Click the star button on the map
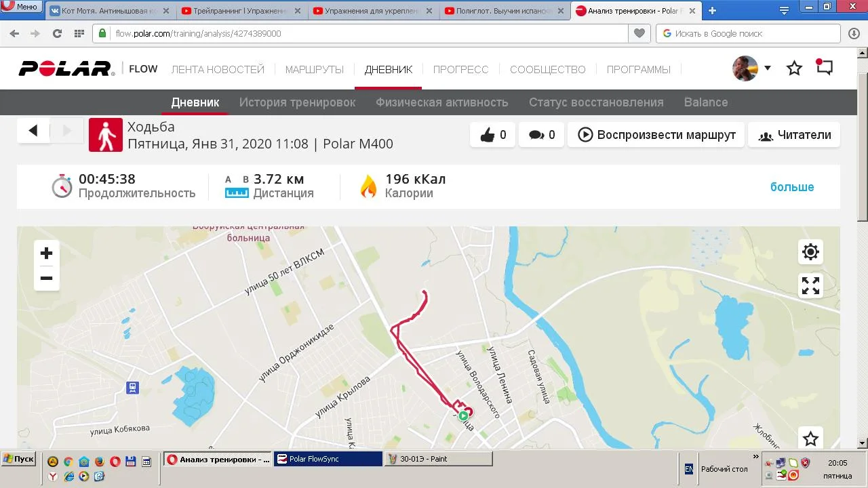 coord(810,439)
